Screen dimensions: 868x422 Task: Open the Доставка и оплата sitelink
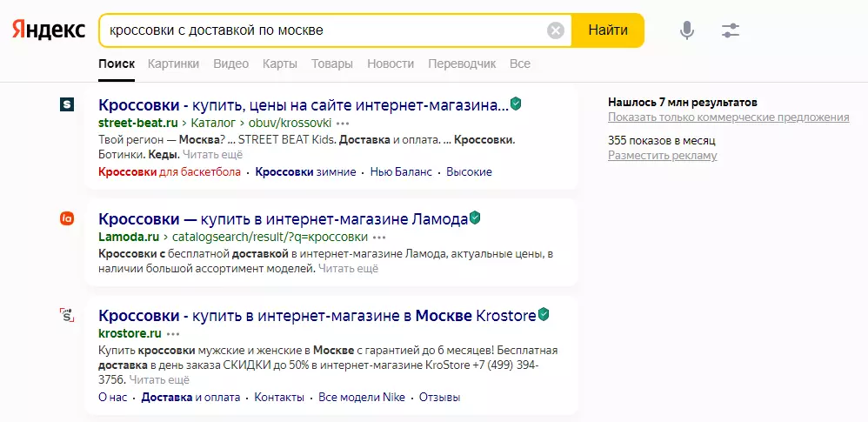tap(191, 397)
